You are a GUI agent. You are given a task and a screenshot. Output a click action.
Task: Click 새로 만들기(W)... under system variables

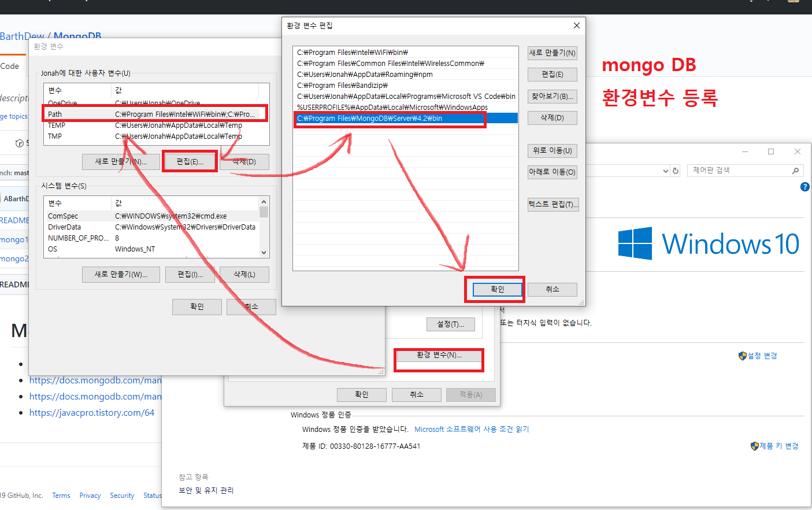pos(121,275)
